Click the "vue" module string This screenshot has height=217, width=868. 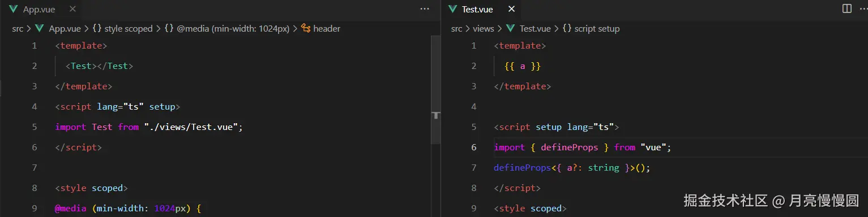(653, 147)
